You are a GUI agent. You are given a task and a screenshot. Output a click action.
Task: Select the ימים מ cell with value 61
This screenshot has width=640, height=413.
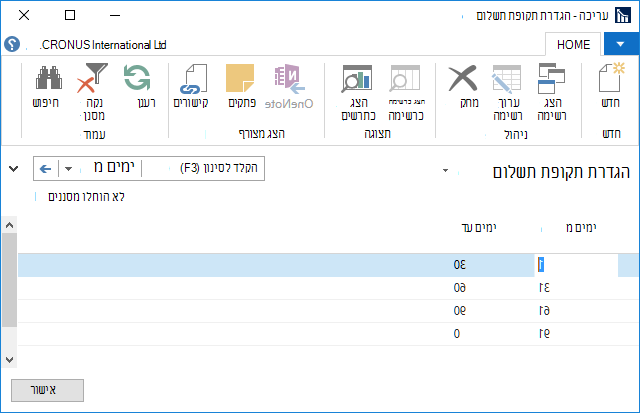click(x=544, y=311)
